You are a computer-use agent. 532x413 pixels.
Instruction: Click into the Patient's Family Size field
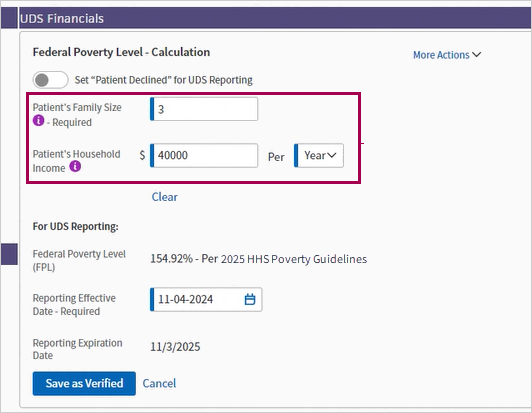(x=204, y=109)
